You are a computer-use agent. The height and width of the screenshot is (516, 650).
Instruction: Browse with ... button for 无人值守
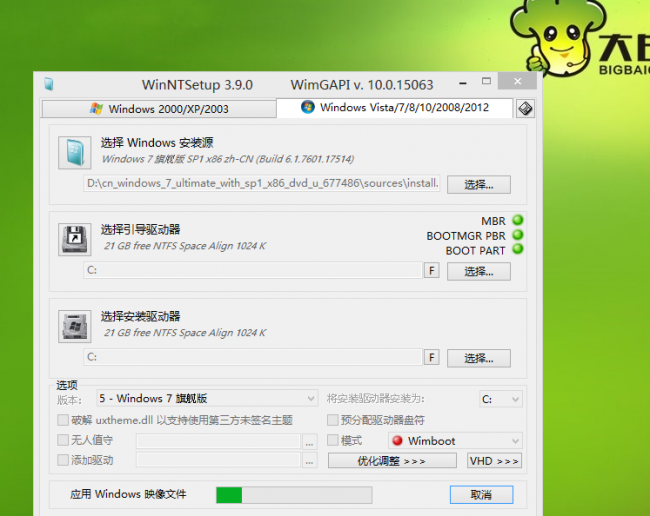309,442
